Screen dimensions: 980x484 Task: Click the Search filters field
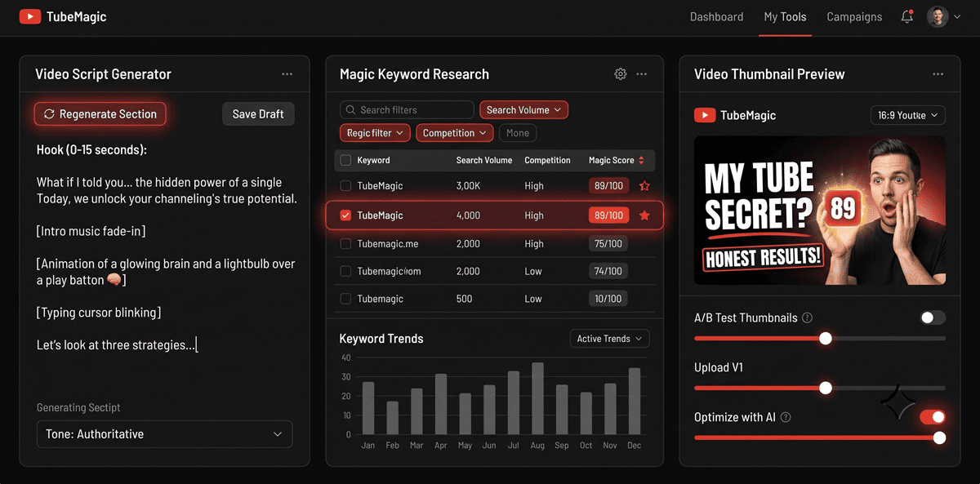coord(407,109)
